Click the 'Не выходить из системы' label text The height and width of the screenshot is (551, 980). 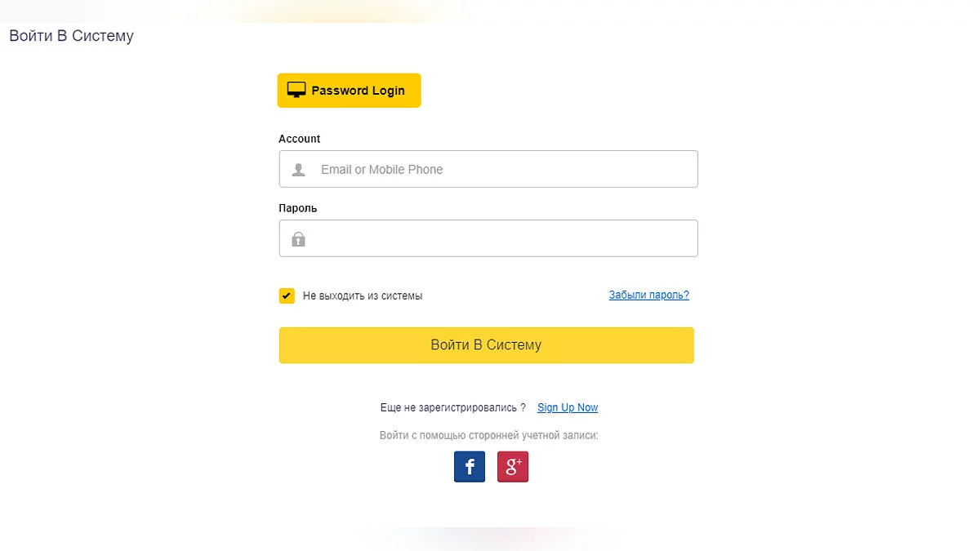[x=363, y=296]
